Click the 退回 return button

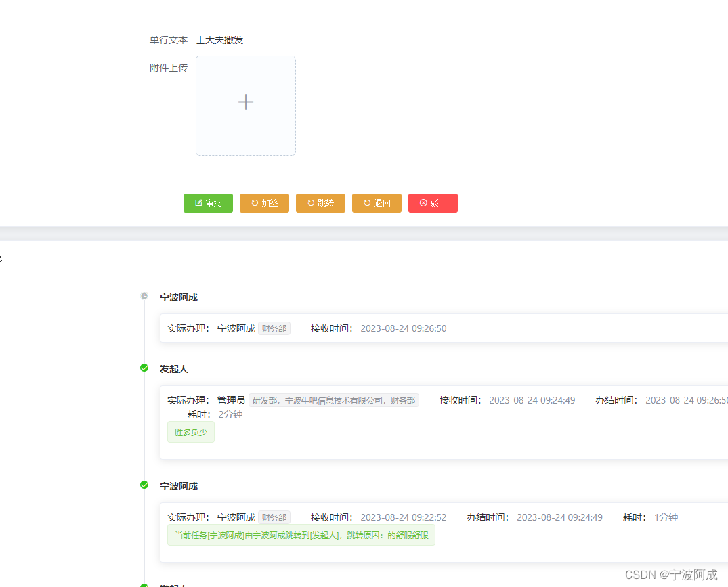coord(377,202)
